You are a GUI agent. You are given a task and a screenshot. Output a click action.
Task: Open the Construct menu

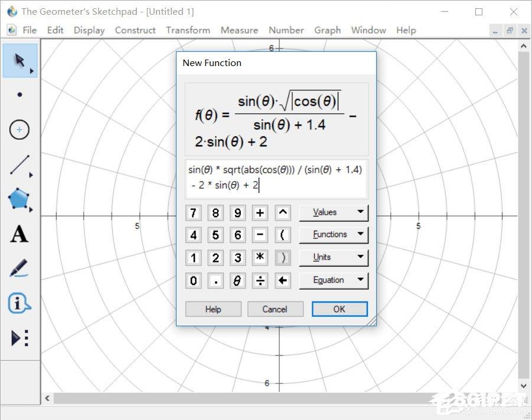135,30
